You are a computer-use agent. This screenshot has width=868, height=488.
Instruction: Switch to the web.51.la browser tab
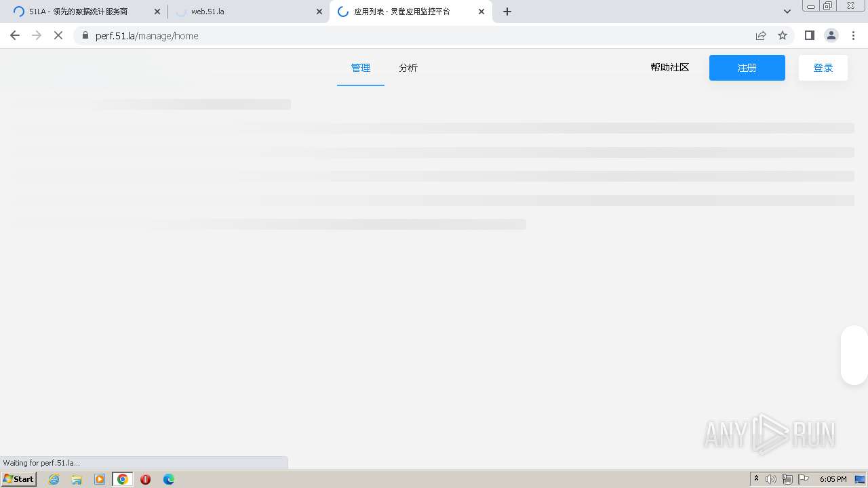[248, 12]
